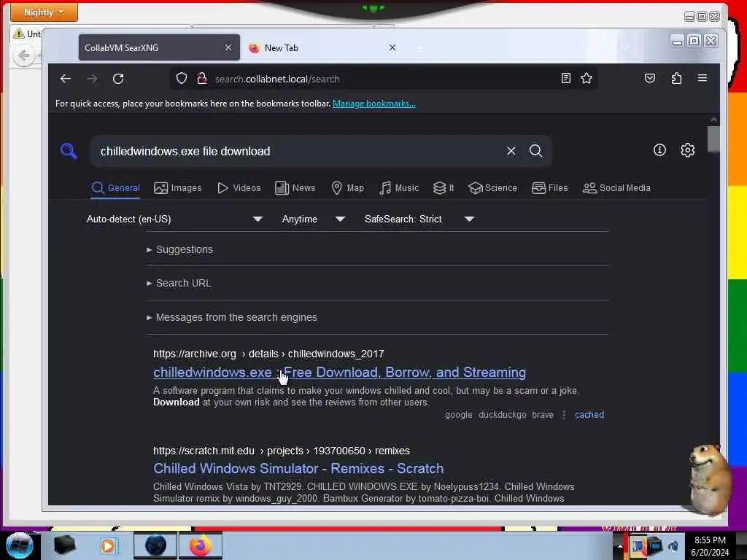Bookmark this page with the star icon
This screenshot has width=747, height=560.
[587, 79]
